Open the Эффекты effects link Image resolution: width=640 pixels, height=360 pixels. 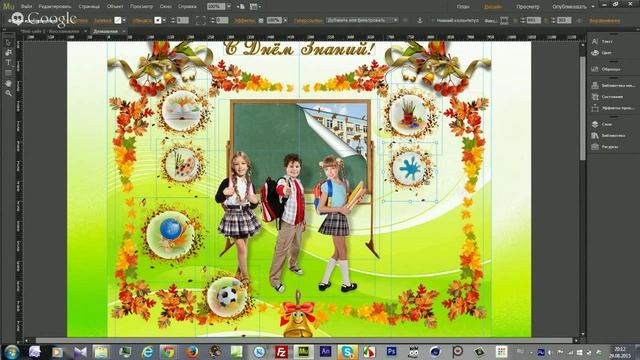(244, 20)
